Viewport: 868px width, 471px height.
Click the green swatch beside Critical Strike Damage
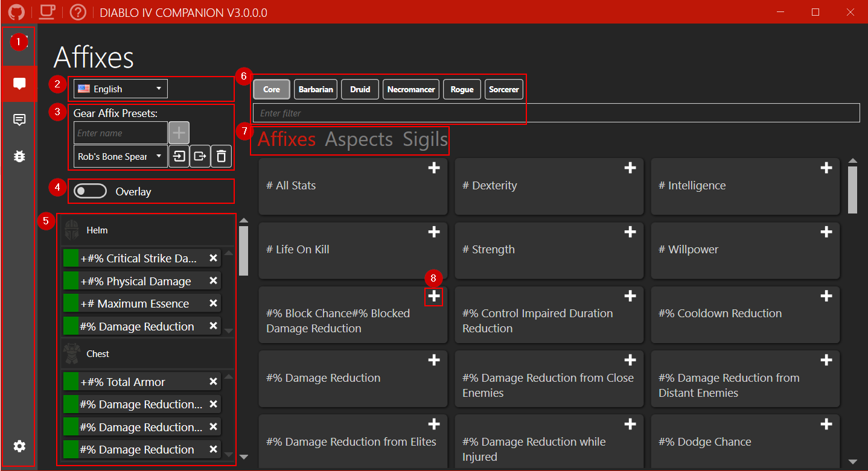pyautogui.click(x=71, y=258)
